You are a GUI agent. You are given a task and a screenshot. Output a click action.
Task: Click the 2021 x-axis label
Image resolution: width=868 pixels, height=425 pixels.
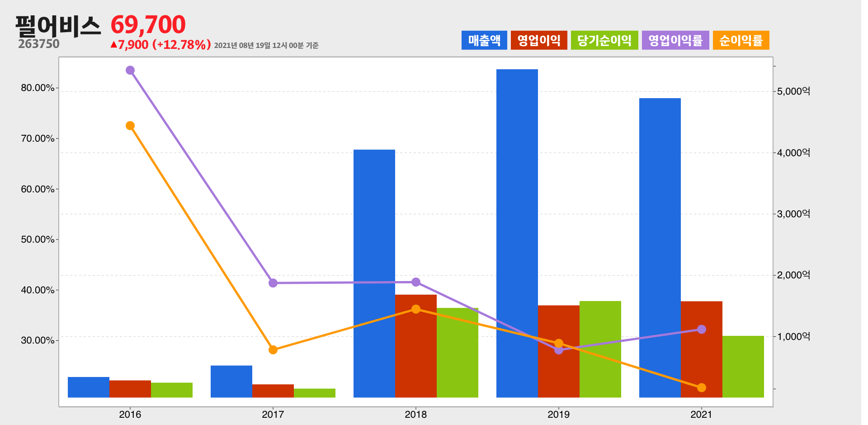(702, 414)
